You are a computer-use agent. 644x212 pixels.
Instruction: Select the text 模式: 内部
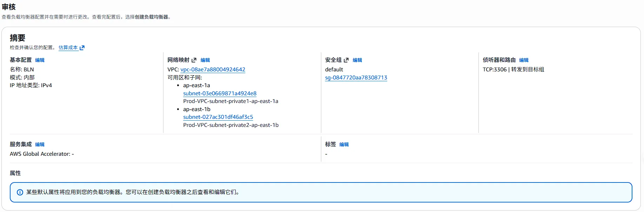22,77
